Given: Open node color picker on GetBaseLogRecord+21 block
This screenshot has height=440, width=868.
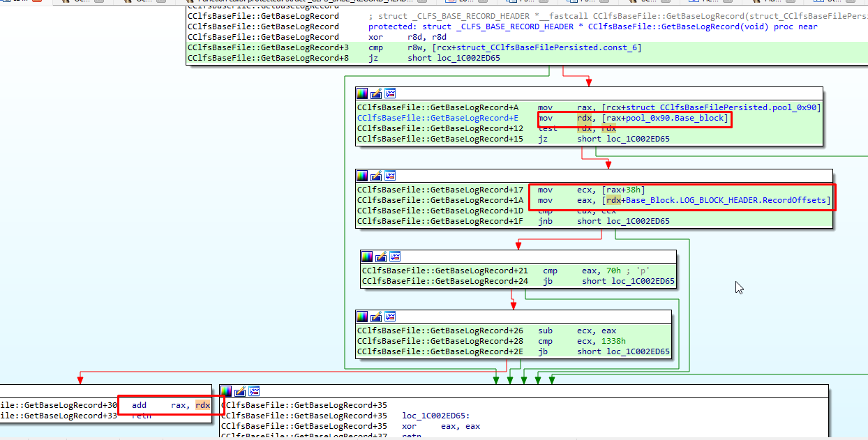Looking at the screenshot, I should tap(367, 257).
